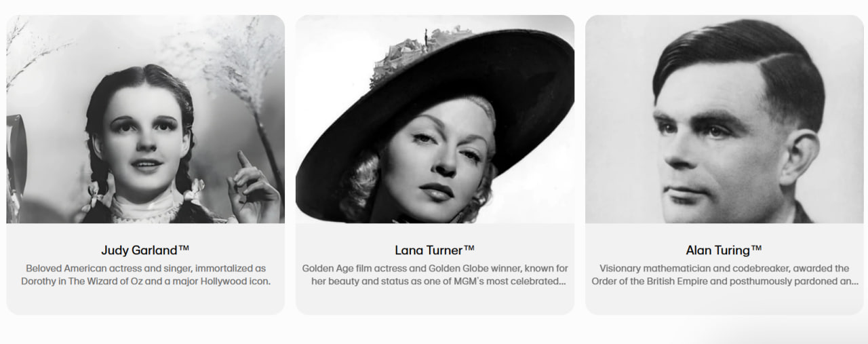Image resolution: width=868 pixels, height=344 pixels.
Task: Expand the truncated Alan Turing description ellipsis
Action: tap(855, 282)
